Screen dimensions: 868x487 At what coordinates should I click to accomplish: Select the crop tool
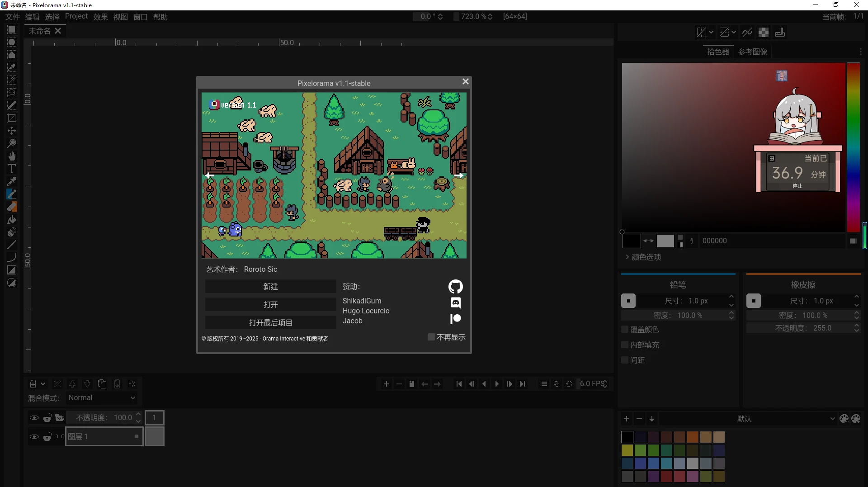pyautogui.click(x=12, y=118)
